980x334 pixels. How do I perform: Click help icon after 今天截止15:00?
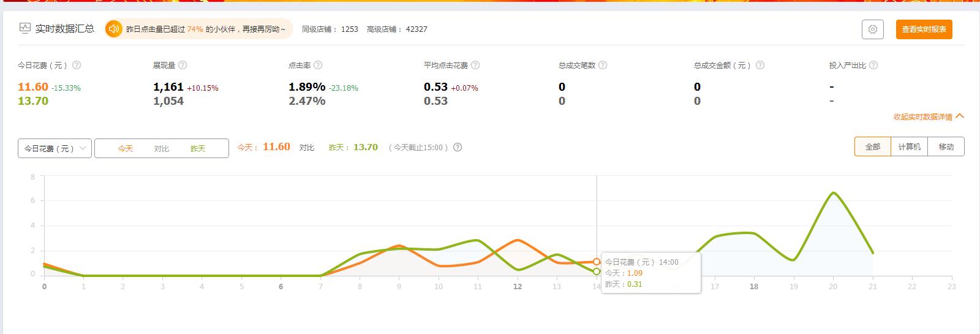click(x=458, y=147)
